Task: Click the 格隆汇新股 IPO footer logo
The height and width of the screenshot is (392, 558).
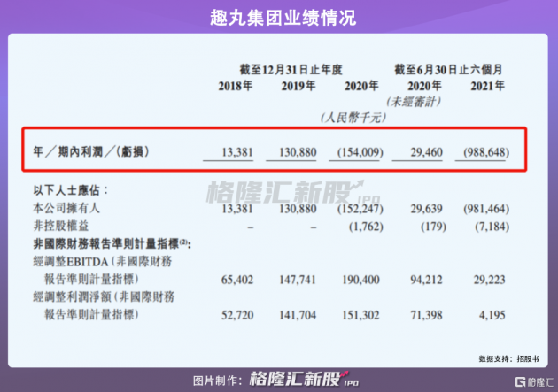Action: click(x=305, y=379)
